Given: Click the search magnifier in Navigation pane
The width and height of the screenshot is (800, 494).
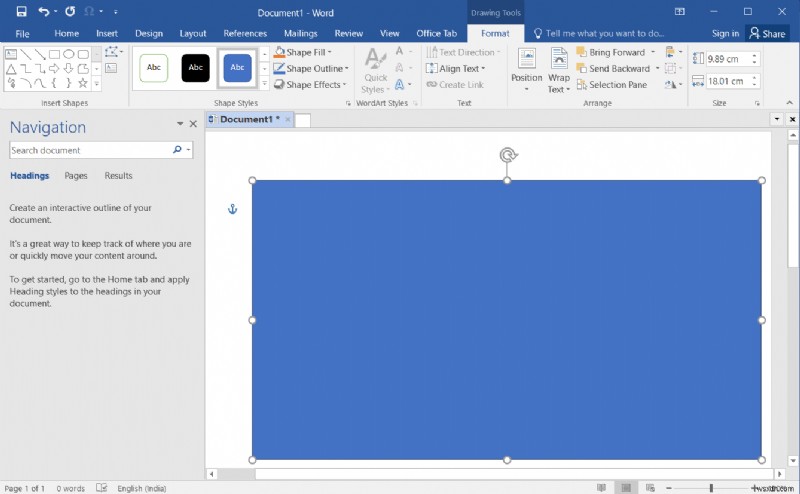Looking at the screenshot, I should click(x=177, y=150).
